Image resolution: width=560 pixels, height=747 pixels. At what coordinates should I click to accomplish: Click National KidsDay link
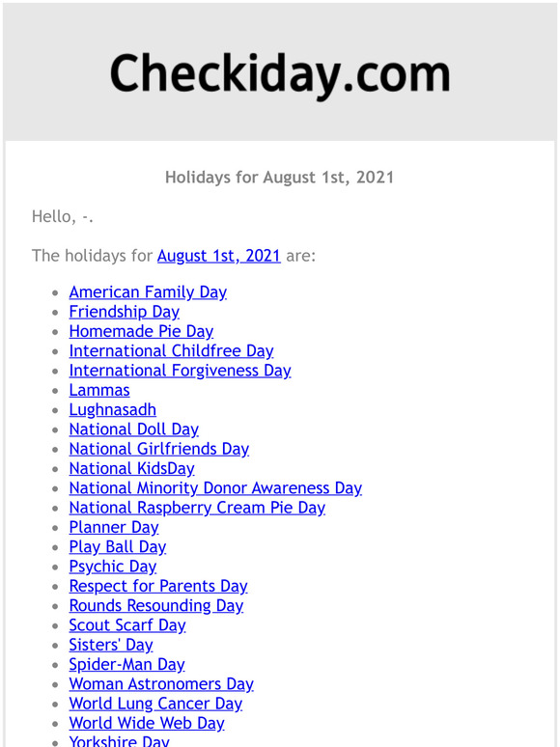click(131, 468)
